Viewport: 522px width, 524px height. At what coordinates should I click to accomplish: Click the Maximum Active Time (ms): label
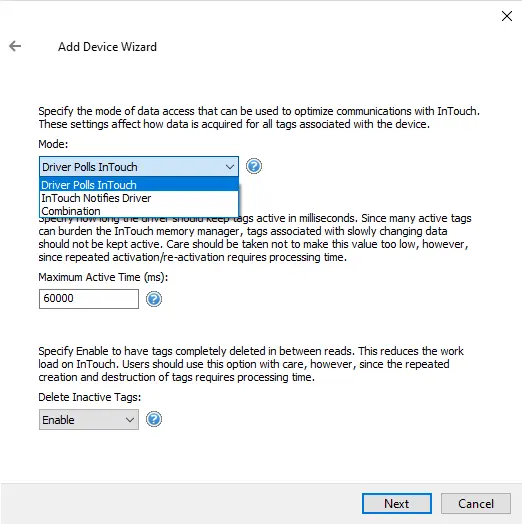103,277
